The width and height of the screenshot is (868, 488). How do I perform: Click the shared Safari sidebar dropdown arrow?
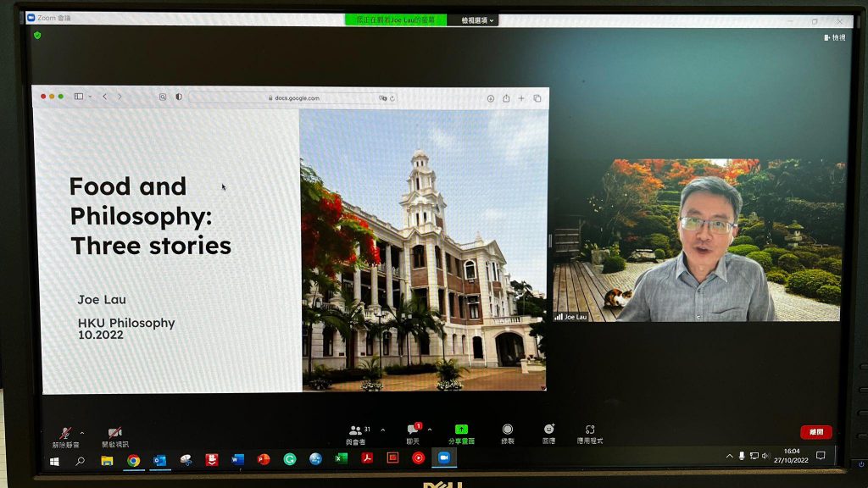pyautogui.click(x=90, y=97)
